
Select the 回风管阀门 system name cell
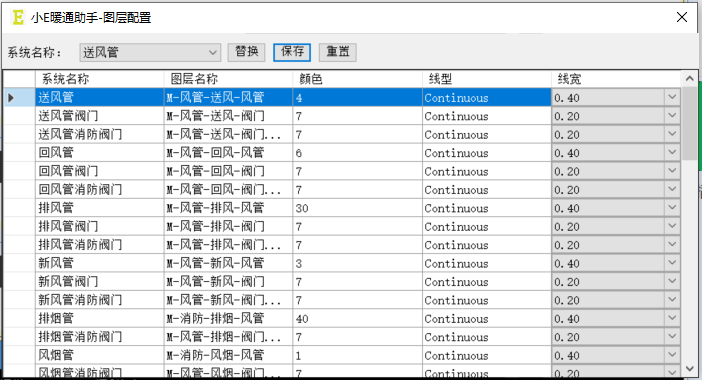click(x=100, y=171)
